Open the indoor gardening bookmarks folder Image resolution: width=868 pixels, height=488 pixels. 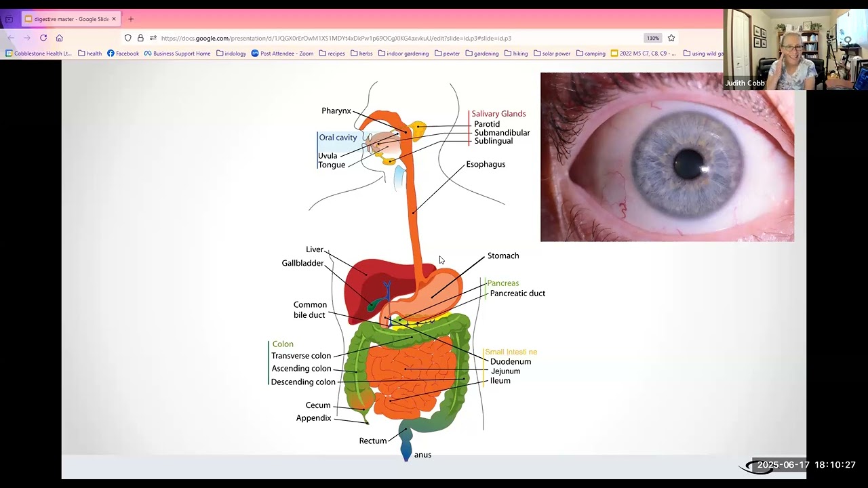403,54
